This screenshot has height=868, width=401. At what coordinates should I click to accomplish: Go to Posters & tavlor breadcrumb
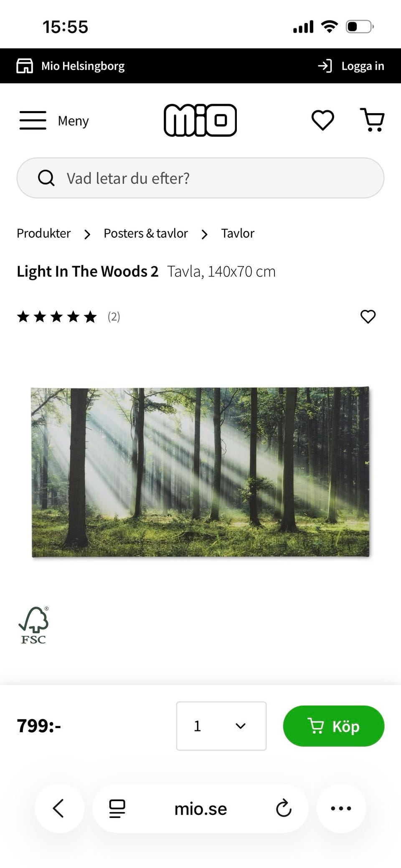click(146, 233)
